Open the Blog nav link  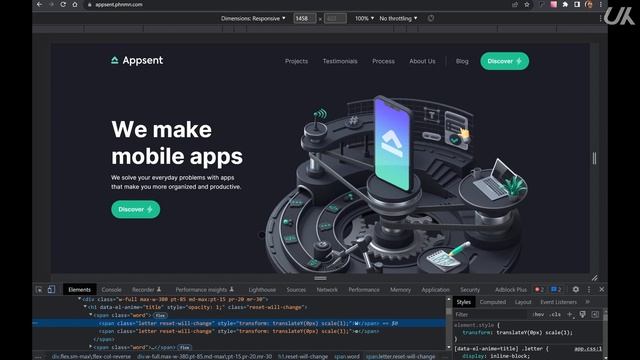tap(462, 61)
